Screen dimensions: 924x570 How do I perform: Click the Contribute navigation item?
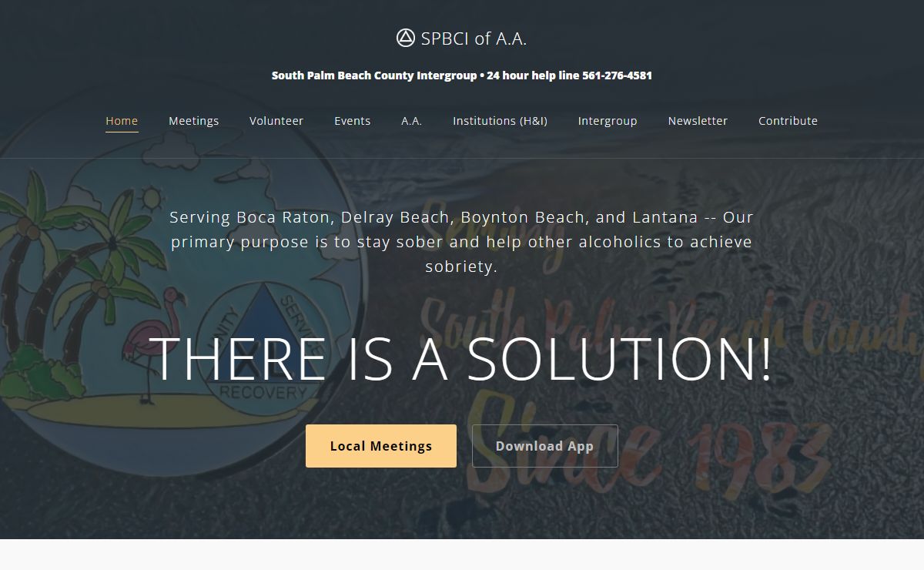point(788,121)
